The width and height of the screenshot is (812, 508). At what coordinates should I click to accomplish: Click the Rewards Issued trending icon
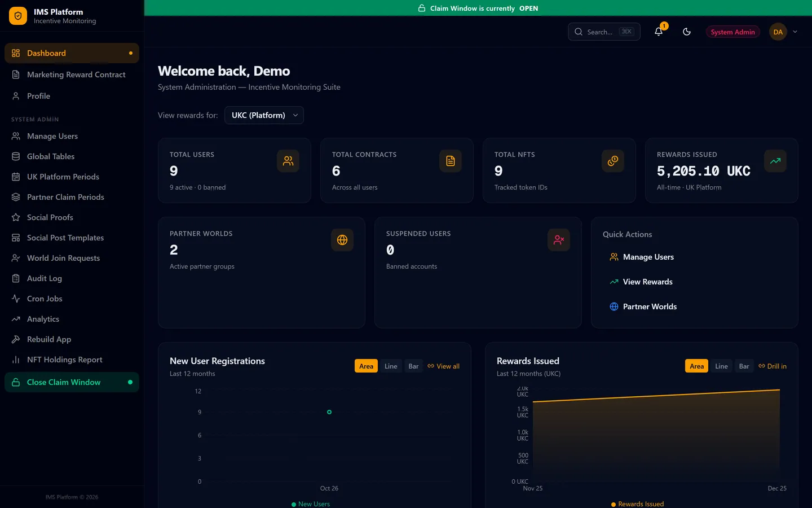pyautogui.click(x=775, y=161)
